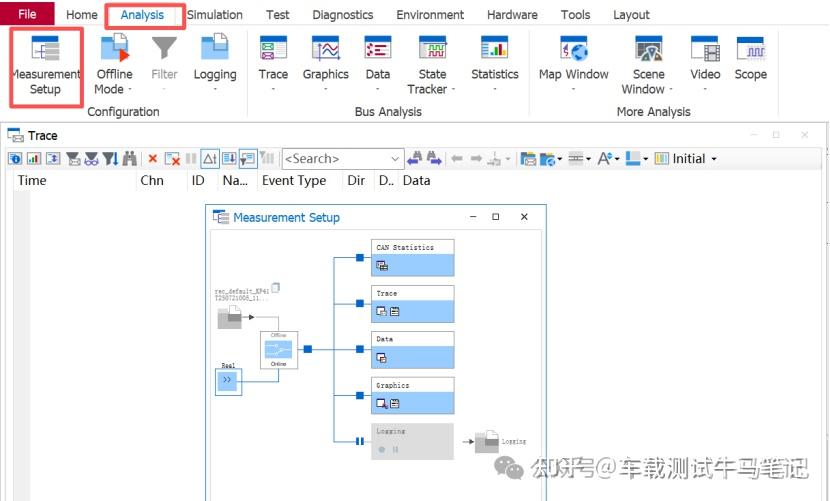Expand the Search combo box dropdown
Viewport: 830px width, 501px height.
pos(395,159)
